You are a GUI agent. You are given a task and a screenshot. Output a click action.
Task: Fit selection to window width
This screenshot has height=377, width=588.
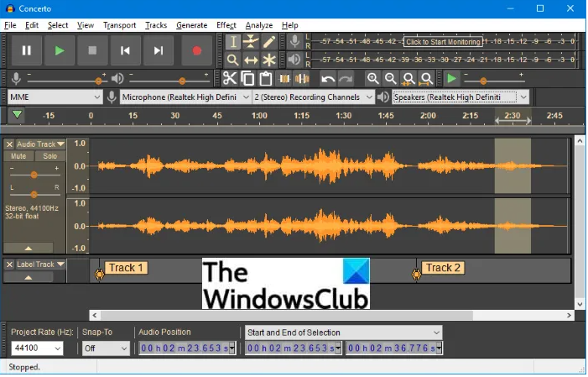tap(408, 78)
